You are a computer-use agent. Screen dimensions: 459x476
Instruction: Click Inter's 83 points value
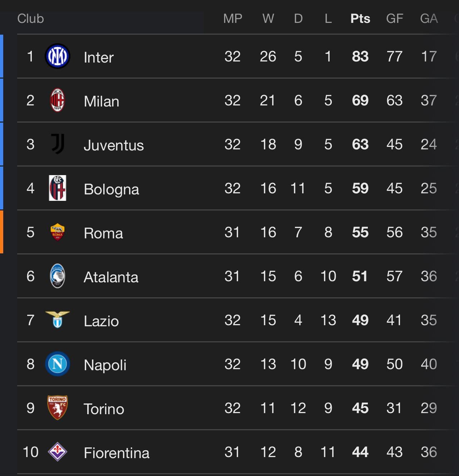click(x=360, y=56)
